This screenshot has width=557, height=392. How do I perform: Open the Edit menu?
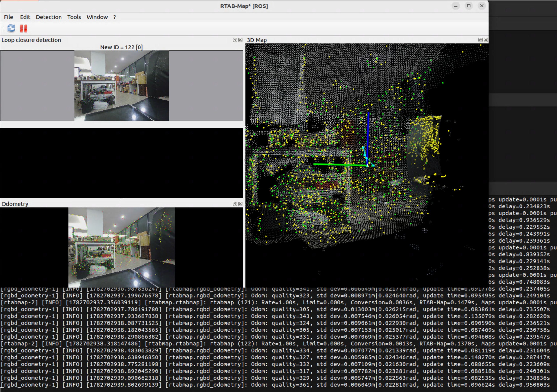25,17
